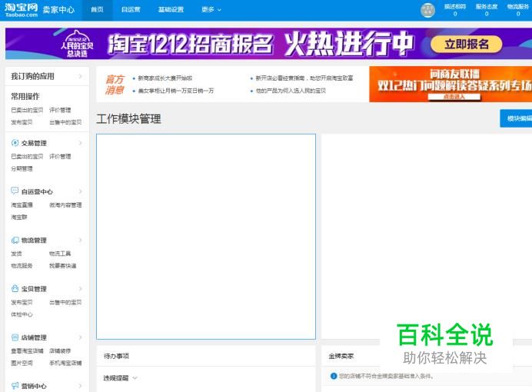Open news 新开店必看经营指南
532x392 pixels.
click(304, 78)
